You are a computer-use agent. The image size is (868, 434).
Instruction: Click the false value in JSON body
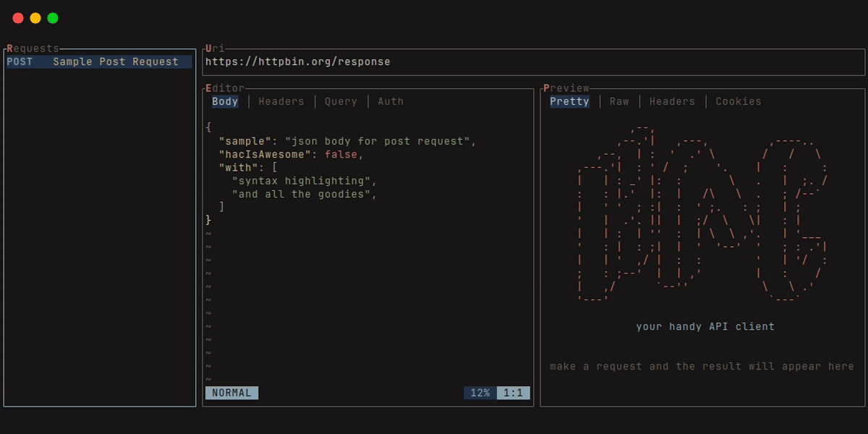(341, 155)
